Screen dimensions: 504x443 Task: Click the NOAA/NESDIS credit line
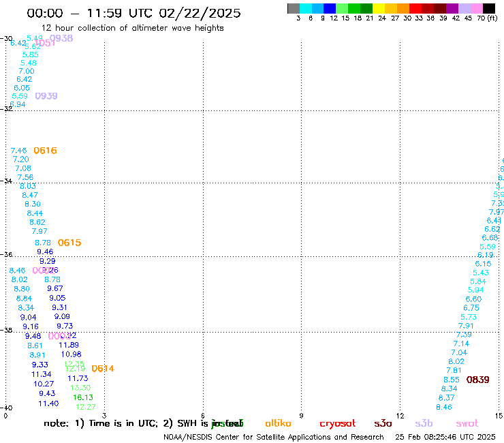274,438
